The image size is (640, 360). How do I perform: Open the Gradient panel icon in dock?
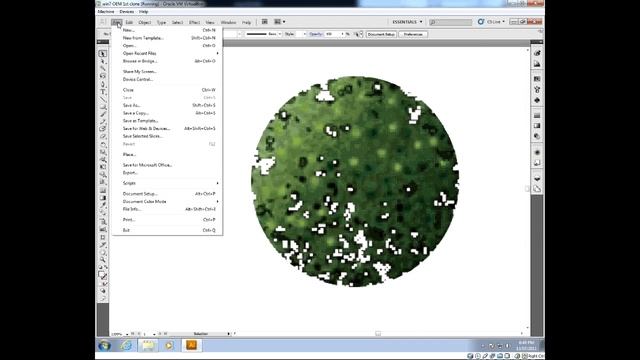click(x=537, y=126)
